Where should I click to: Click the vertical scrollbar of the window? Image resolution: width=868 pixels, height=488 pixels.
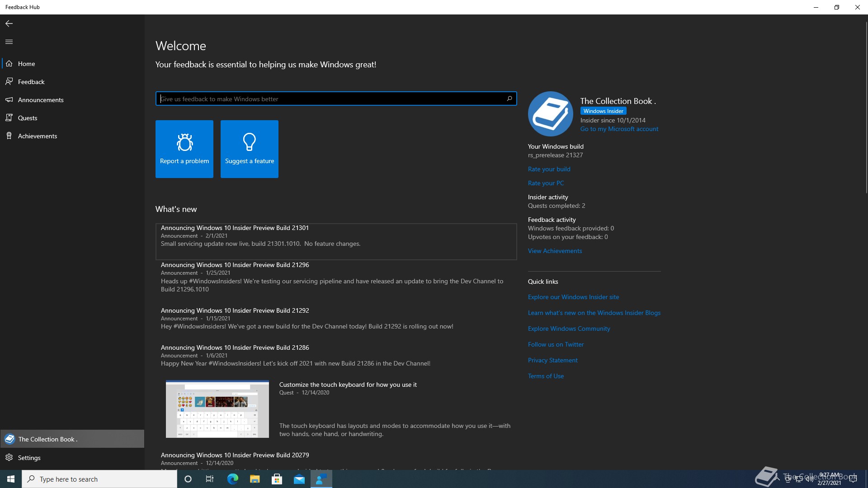866,108
